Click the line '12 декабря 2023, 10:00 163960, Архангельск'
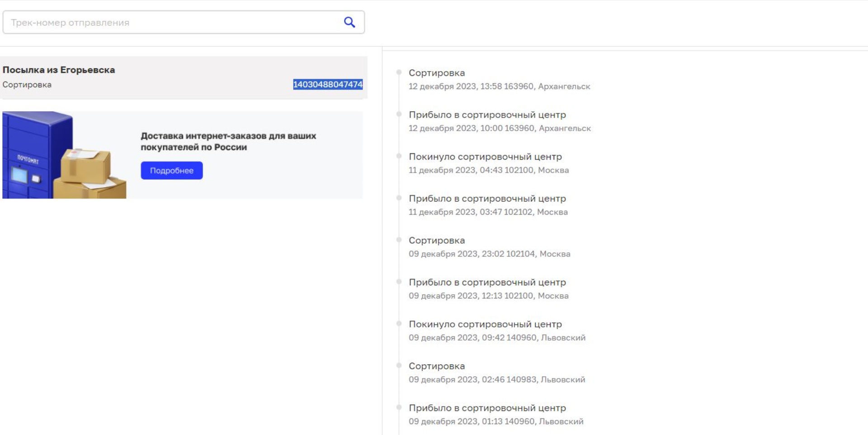 pyautogui.click(x=500, y=128)
